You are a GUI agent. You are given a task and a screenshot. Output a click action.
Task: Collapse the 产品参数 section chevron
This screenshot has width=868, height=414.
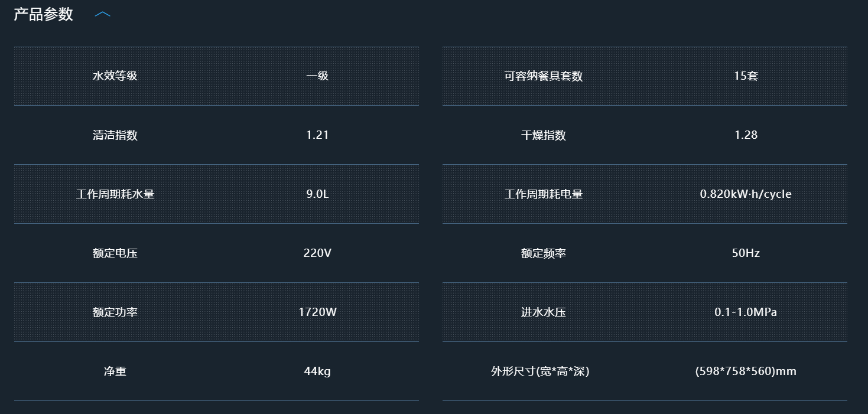[103, 14]
